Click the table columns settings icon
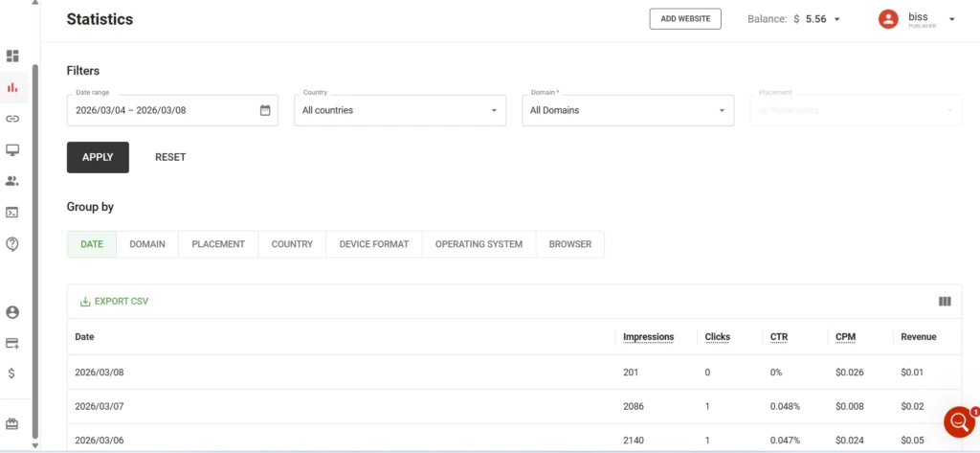The width and height of the screenshot is (980, 453). (945, 302)
